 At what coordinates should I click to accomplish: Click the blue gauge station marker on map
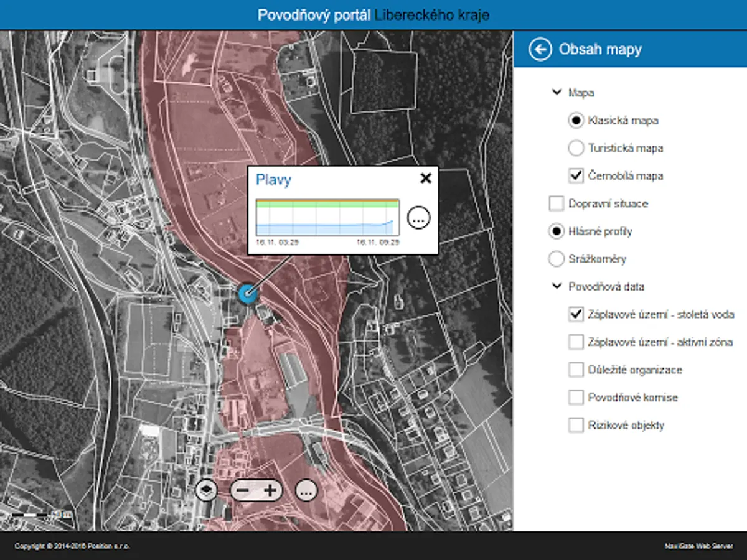coord(247,293)
